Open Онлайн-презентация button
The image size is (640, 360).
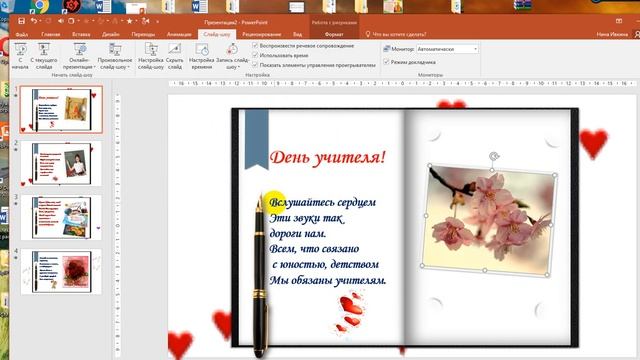(x=79, y=56)
